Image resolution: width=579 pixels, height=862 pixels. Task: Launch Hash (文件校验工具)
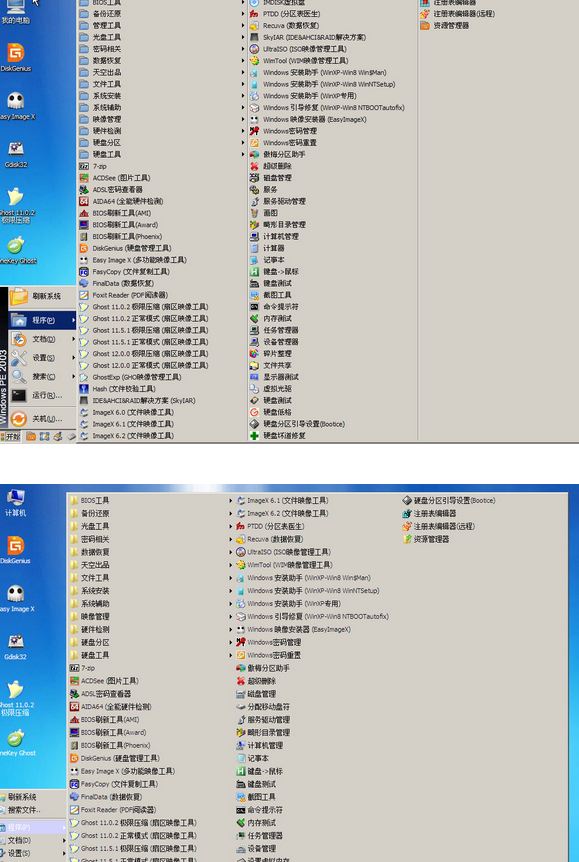click(117, 389)
